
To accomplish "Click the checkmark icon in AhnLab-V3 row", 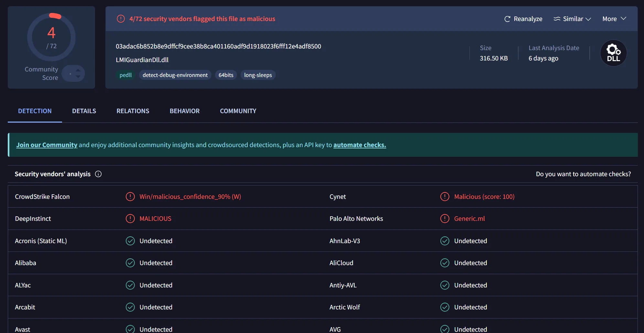I will click(445, 241).
